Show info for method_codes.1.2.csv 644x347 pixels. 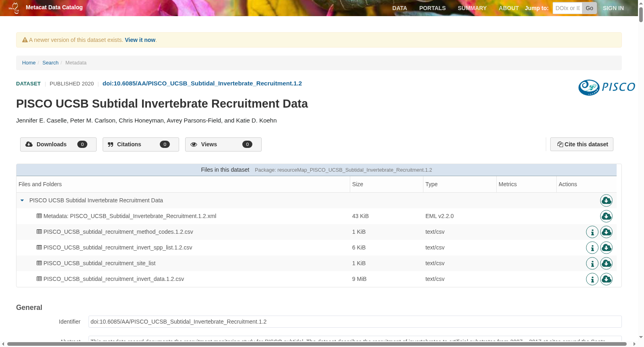tap(592, 232)
